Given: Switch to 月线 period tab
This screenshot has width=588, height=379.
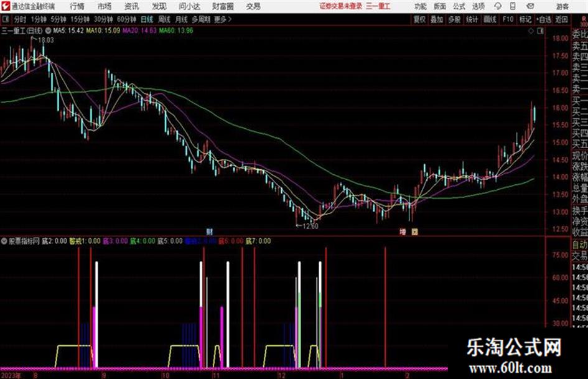Looking at the screenshot, I should tap(181, 19).
